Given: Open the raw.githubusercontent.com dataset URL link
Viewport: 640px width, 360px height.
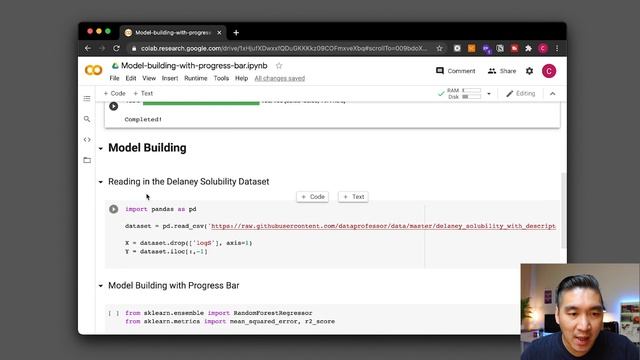Looking at the screenshot, I should 383,226.
